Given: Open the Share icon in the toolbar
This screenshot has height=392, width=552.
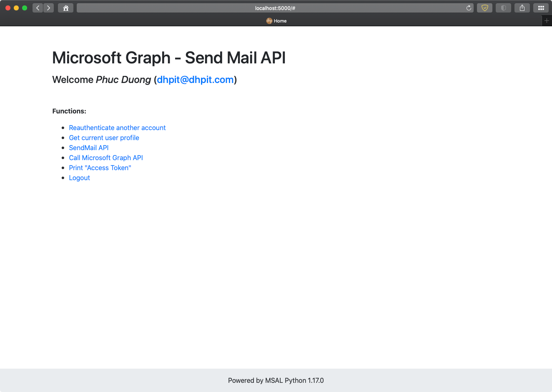Looking at the screenshot, I should tap(522, 8).
